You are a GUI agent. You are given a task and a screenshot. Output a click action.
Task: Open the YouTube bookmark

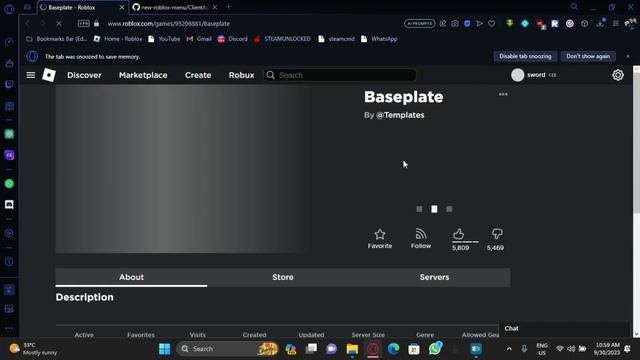coord(164,39)
